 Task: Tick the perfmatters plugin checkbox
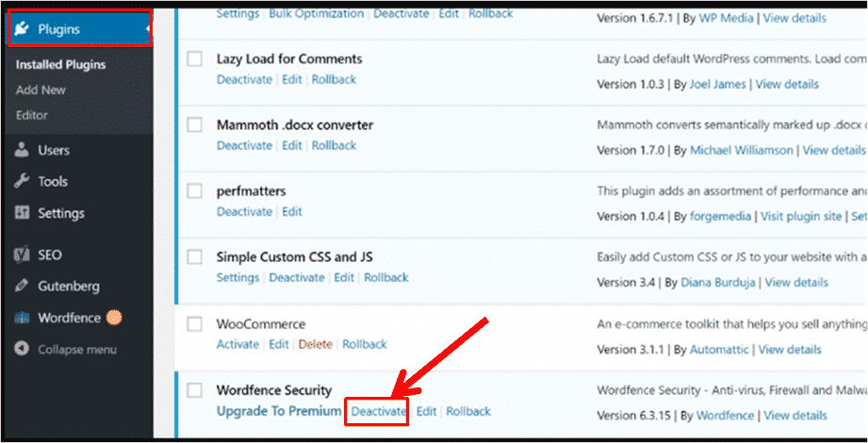coord(194,191)
